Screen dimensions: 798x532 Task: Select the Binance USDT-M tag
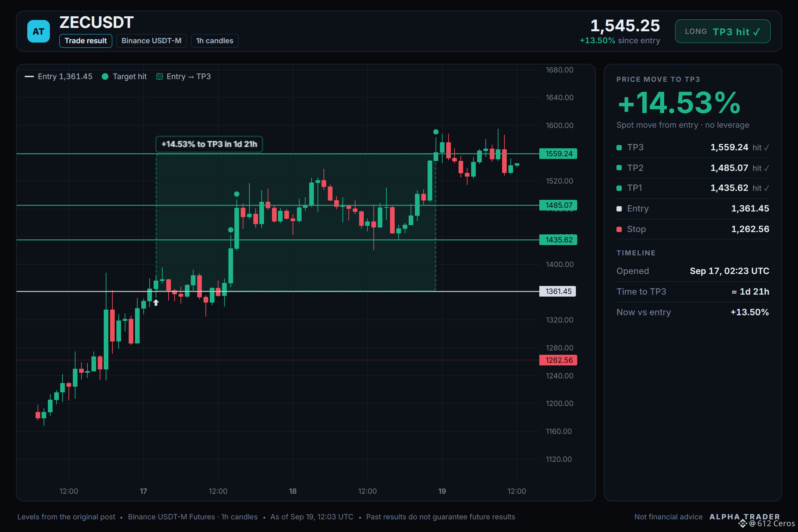(151, 41)
